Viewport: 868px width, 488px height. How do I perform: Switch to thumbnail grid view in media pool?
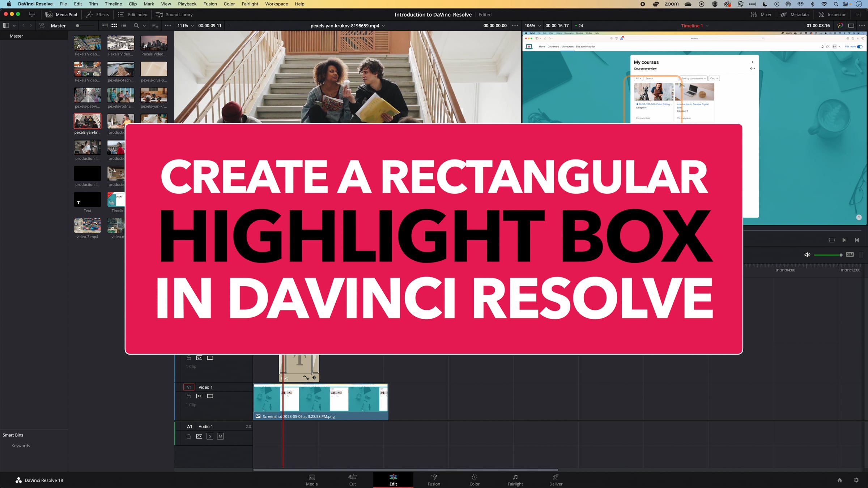pos(114,26)
